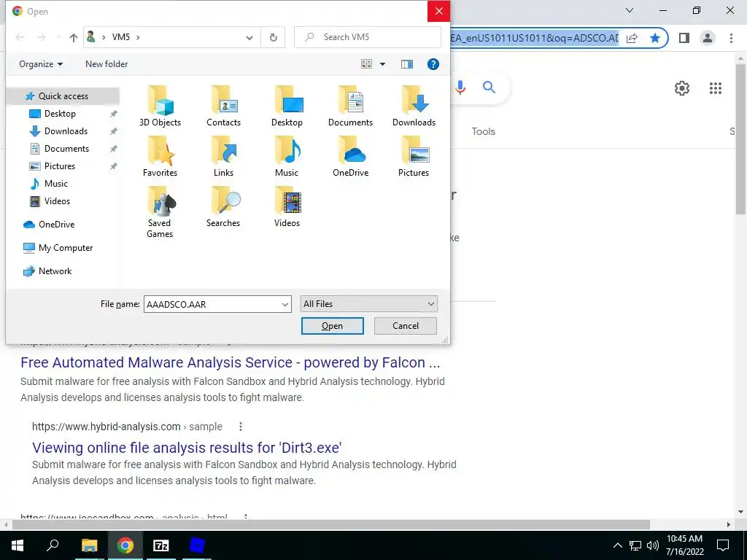747x560 pixels.
Task: Select Desktop in navigation pane
Action: (x=60, y=113)
